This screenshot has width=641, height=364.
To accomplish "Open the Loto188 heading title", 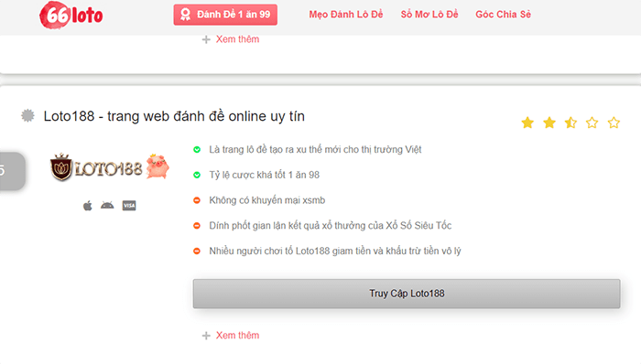I will (x=174, y=116).
